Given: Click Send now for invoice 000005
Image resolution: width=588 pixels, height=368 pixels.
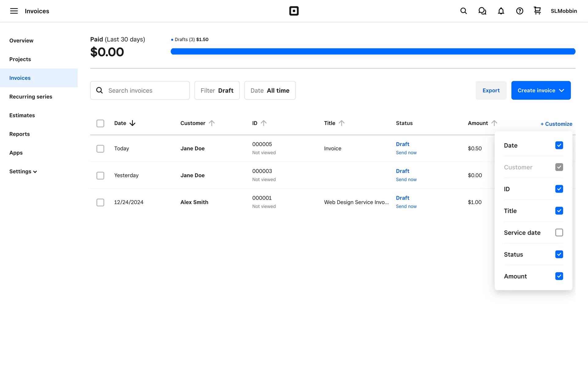Looking at the screenshot, I should point(406,153).
